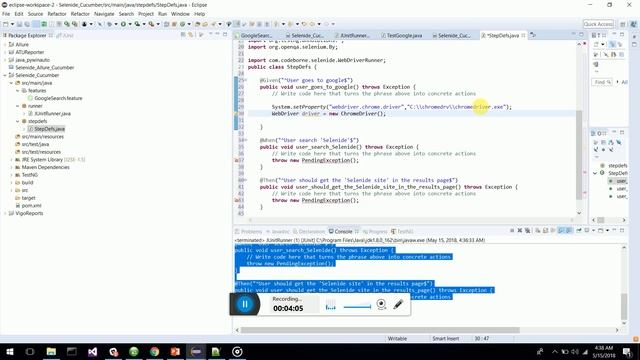Click the console horizontal scrollbar
The height and width of the screenshot is (360, 640).
380,330
